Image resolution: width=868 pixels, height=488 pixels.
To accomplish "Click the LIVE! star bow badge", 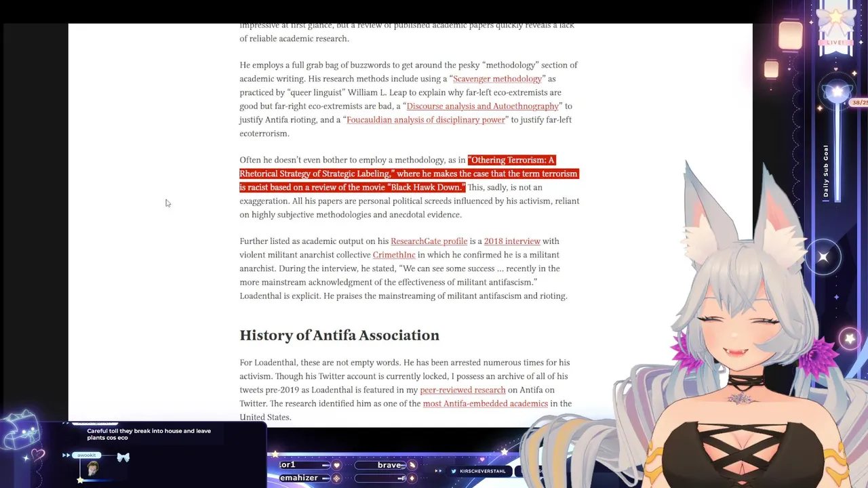I will 836,28.
